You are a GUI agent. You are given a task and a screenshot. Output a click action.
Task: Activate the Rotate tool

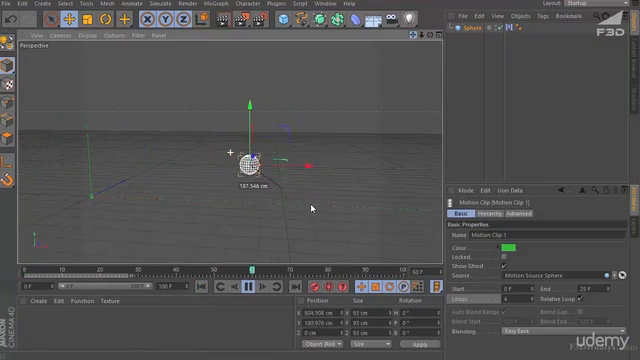105,19
